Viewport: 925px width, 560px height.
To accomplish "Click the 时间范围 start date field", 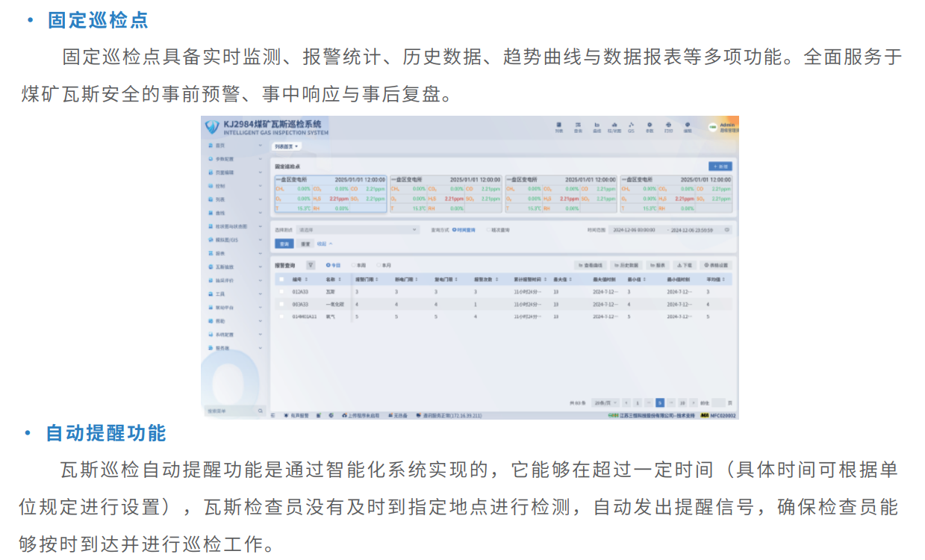I will (635, 230).
